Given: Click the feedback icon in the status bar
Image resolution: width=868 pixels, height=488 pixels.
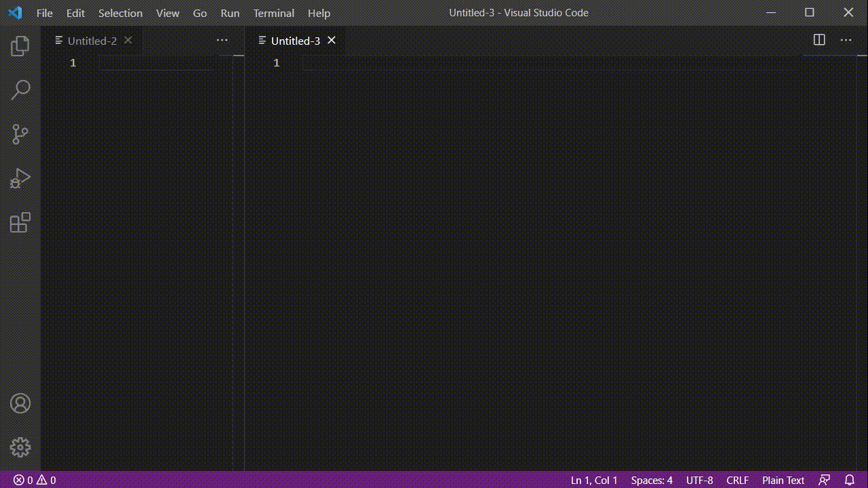Looking at the screenshot, I should point(826,480).
